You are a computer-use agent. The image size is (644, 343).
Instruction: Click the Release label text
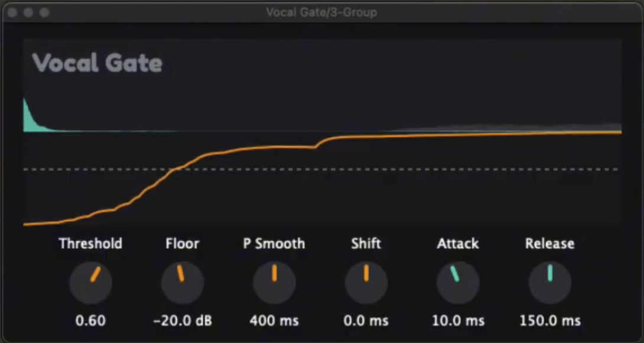coord(550,244)
